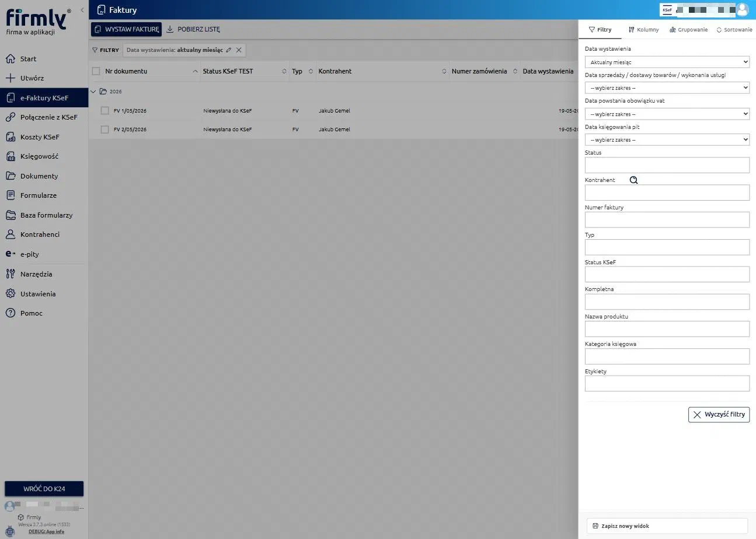Click the Kategoria księgowa field
The image size is (756, 539).
[x=667, y=356]
